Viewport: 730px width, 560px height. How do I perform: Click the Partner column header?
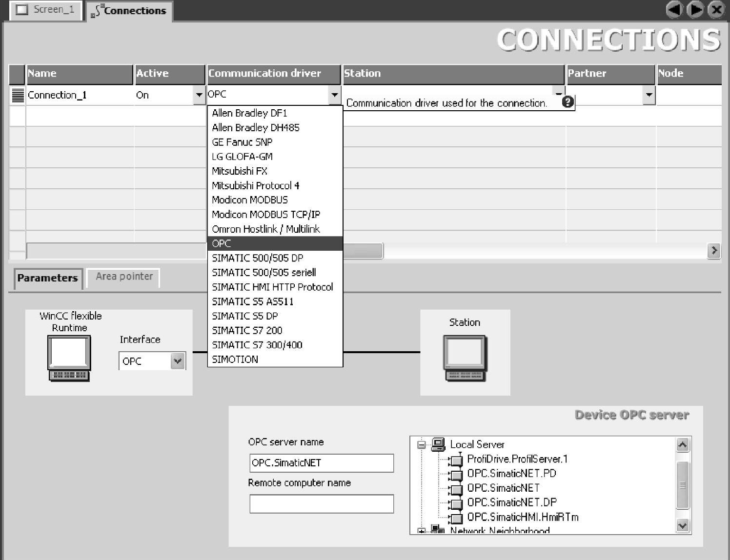point(610,74)
